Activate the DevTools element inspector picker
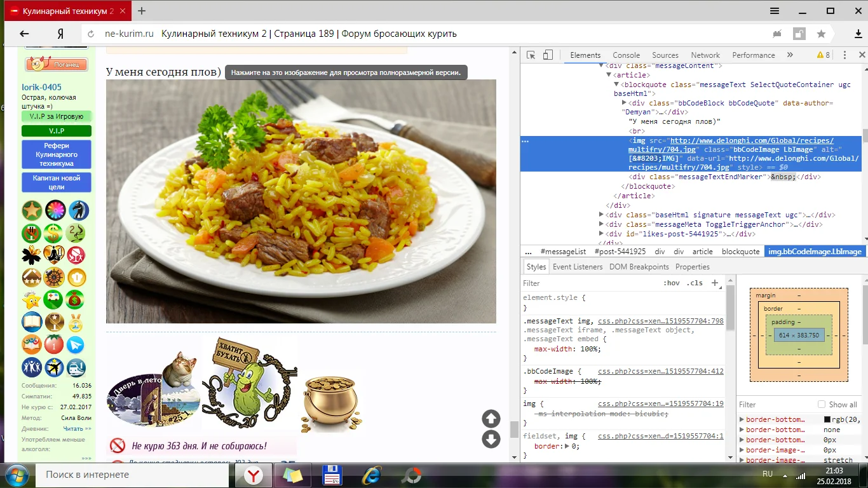Screen dimensions: 868x488 tap(531, 55)
